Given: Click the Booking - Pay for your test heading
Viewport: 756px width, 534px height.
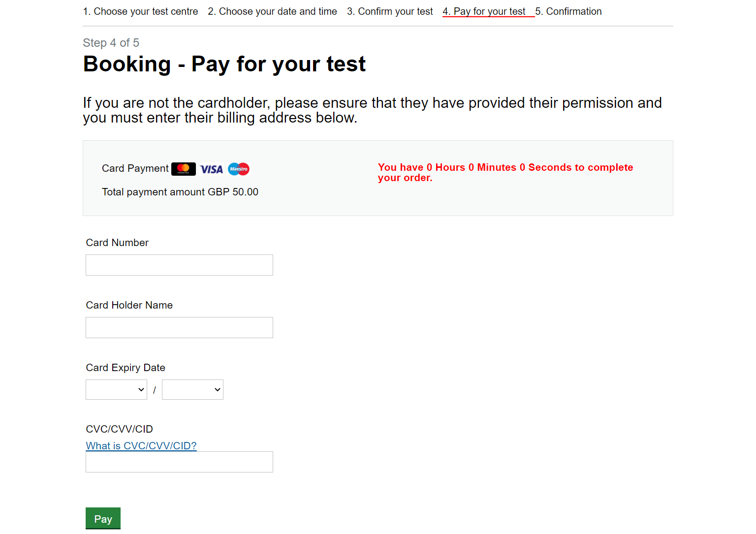Looking at the screenshot, I should [224, 64].
